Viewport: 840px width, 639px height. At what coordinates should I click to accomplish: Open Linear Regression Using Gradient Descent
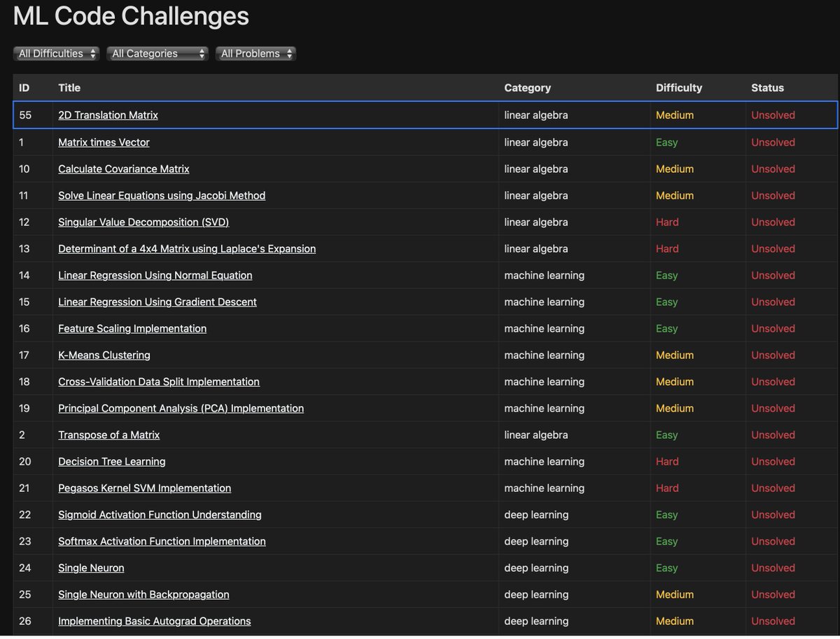click(x=157, y=302)
